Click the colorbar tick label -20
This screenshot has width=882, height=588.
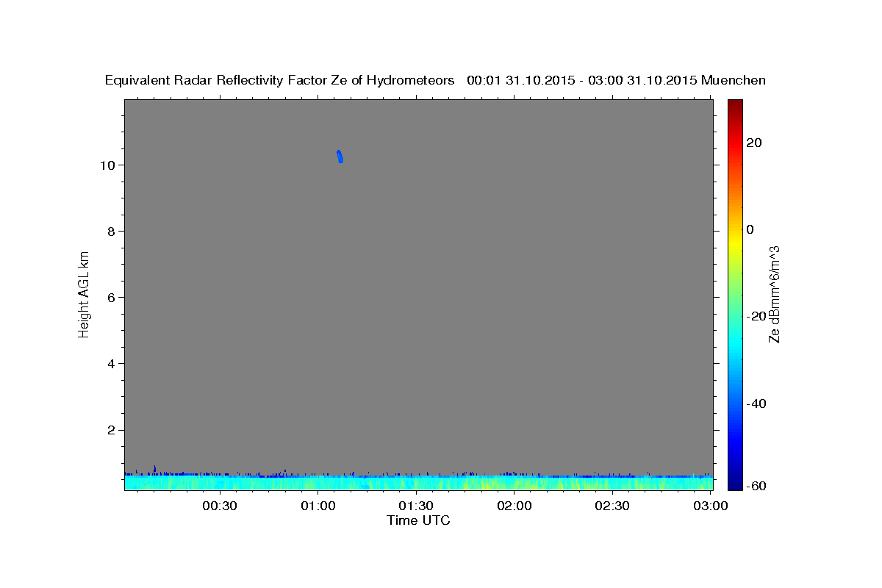click(756, 316)
